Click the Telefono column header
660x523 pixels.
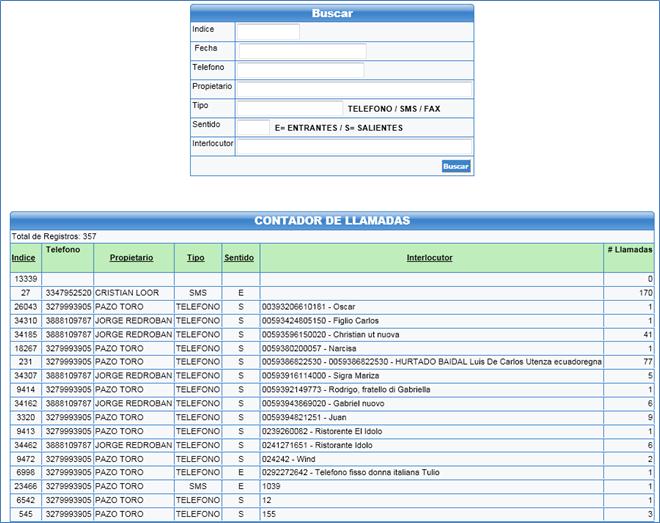pyautogui.click(x=62, y=248)
